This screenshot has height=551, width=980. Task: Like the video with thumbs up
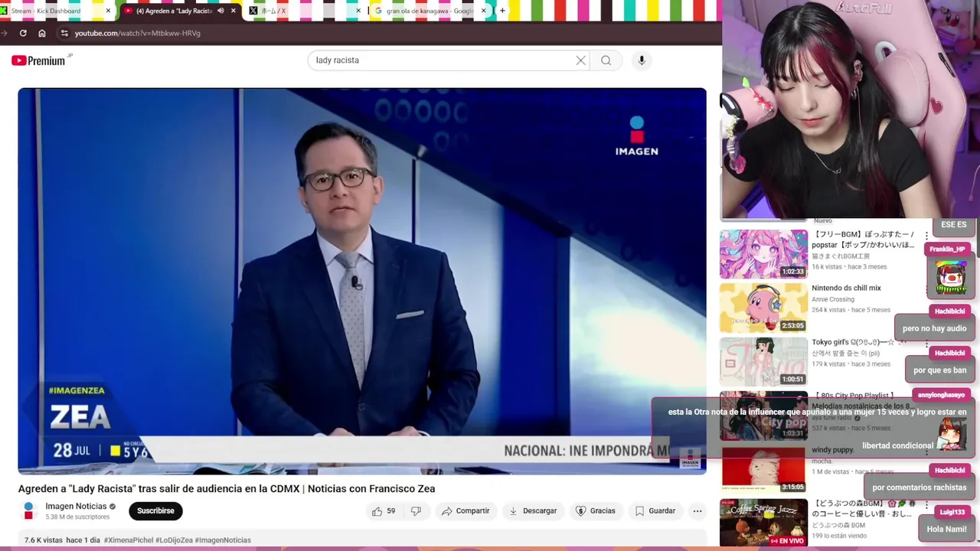tap(384, 510)
